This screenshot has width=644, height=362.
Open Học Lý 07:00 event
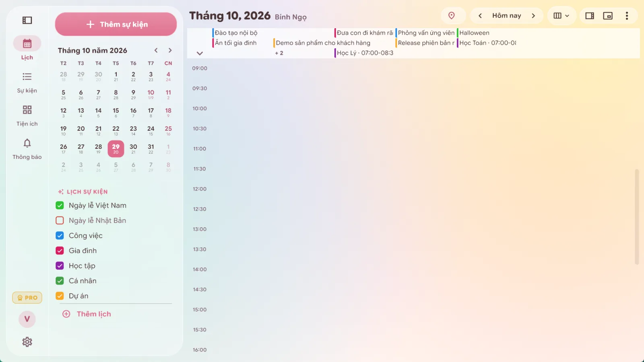coord(364,53)
